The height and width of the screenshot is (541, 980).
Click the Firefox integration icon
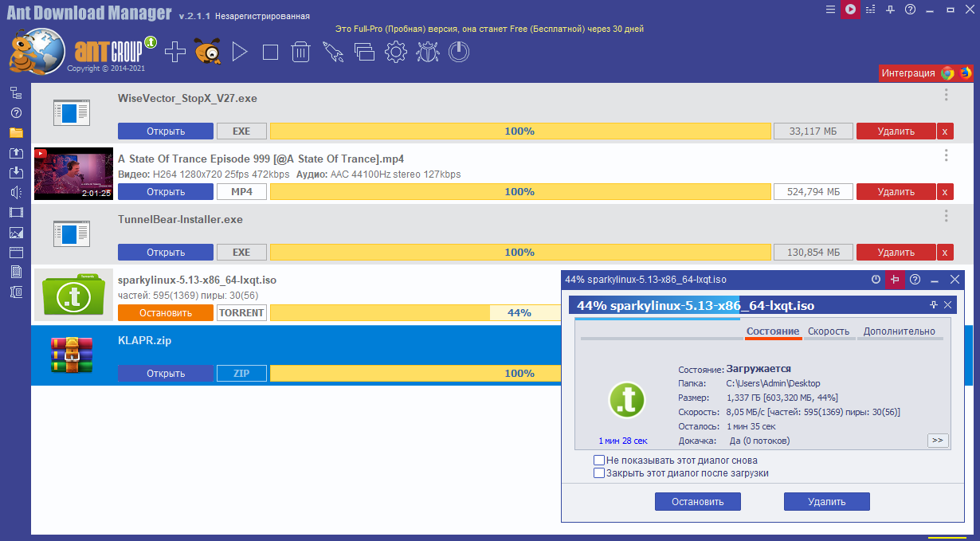tap(966, 73)
